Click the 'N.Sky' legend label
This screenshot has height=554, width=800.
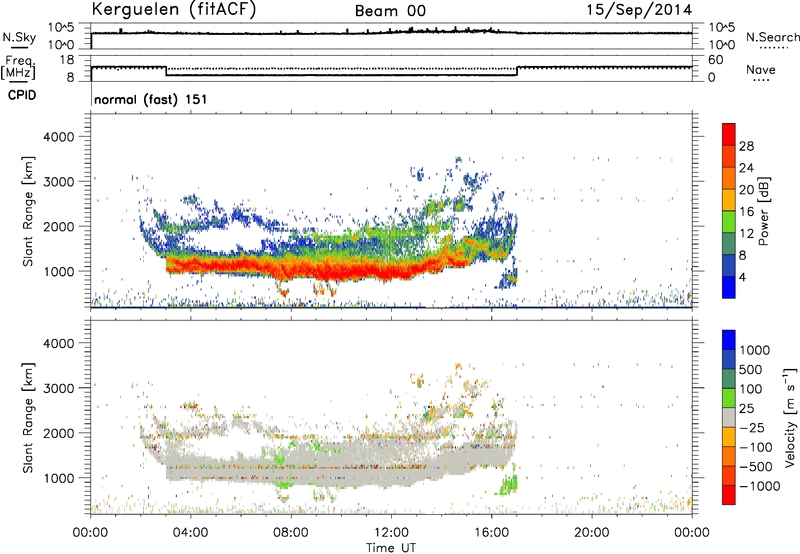(x=19, y=37)
